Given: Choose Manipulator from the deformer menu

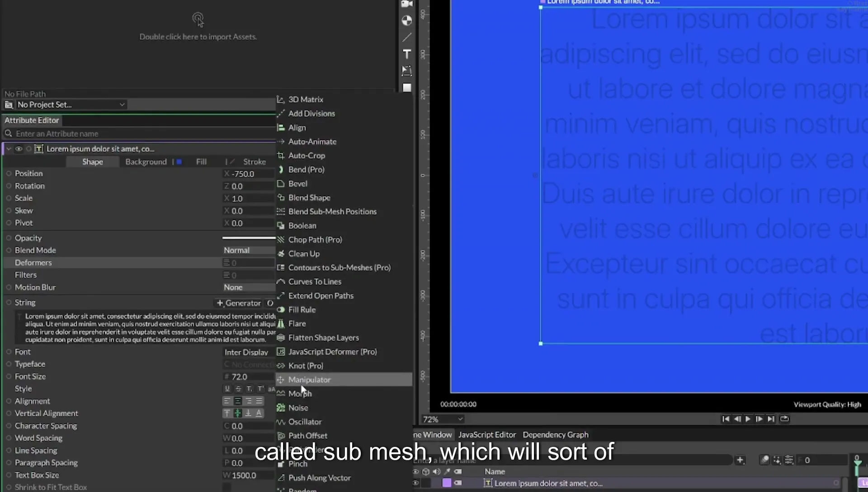Looking at the screenshot, I should coord(344,380).
